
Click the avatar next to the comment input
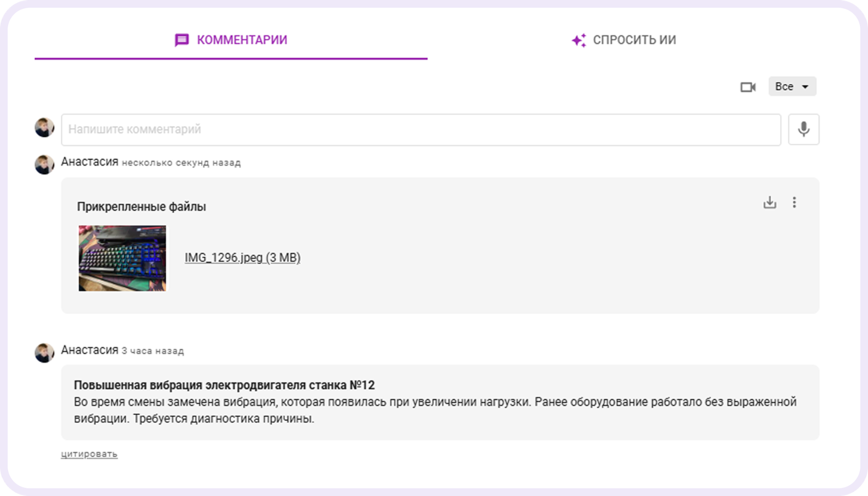click(x=44, y=127)
